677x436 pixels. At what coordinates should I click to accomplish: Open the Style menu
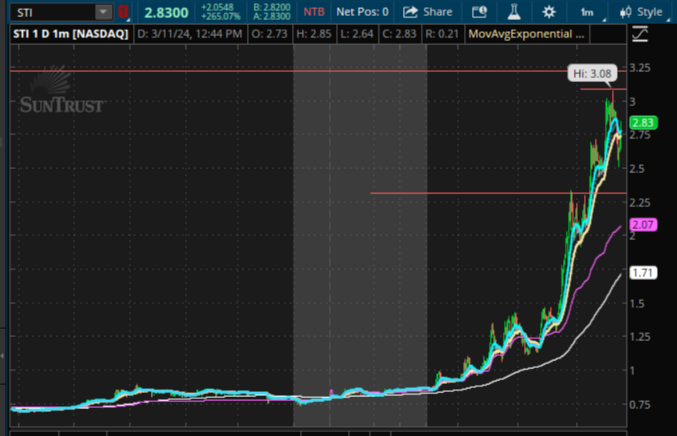pyautogui.click(x=641, y=12)
